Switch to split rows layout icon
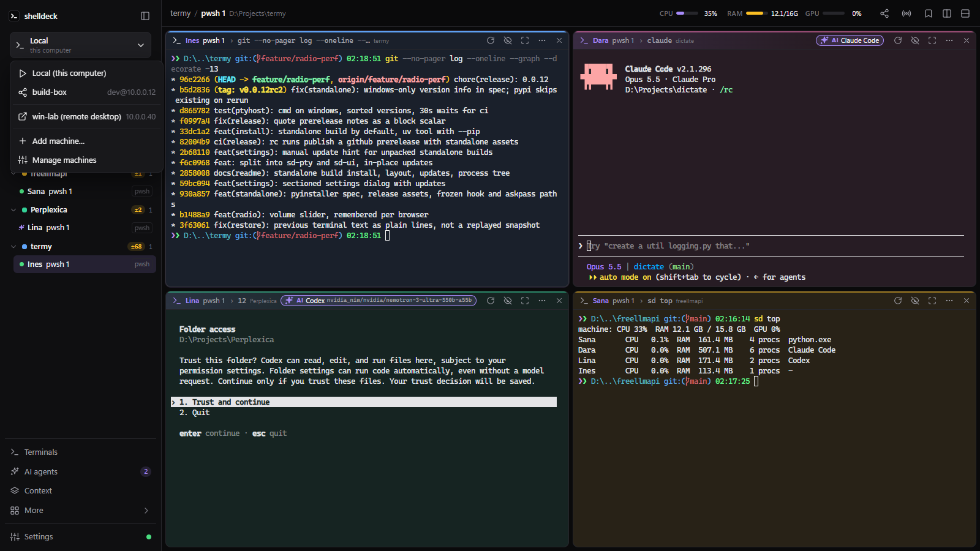This screenshot has width=980, height=551. tap(965, 13)
